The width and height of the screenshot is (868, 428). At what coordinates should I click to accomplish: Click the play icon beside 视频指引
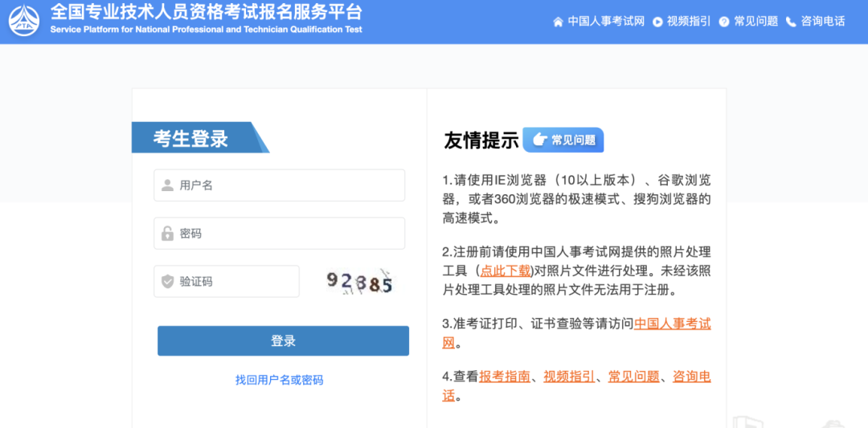point(657,22)
